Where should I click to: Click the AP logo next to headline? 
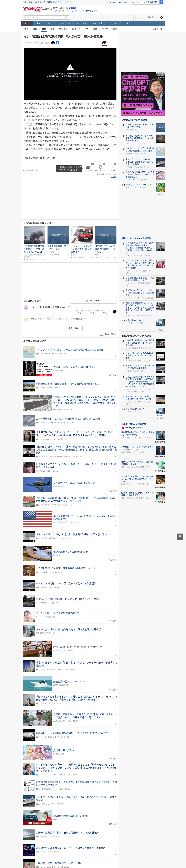click(104, 43)
